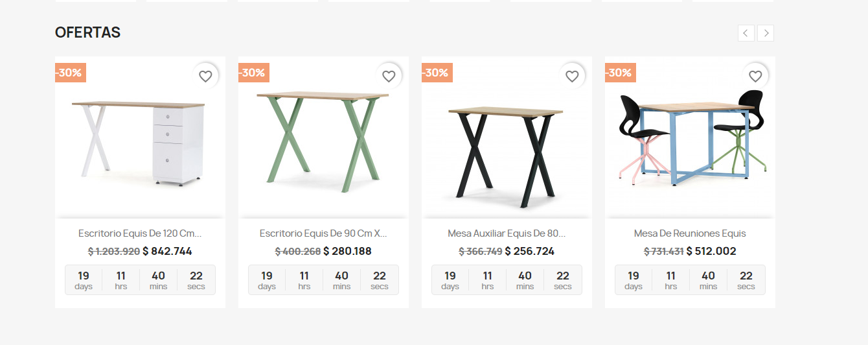
Task: Click the $ 512.002 sale price
Action: (x=711, y=252)
